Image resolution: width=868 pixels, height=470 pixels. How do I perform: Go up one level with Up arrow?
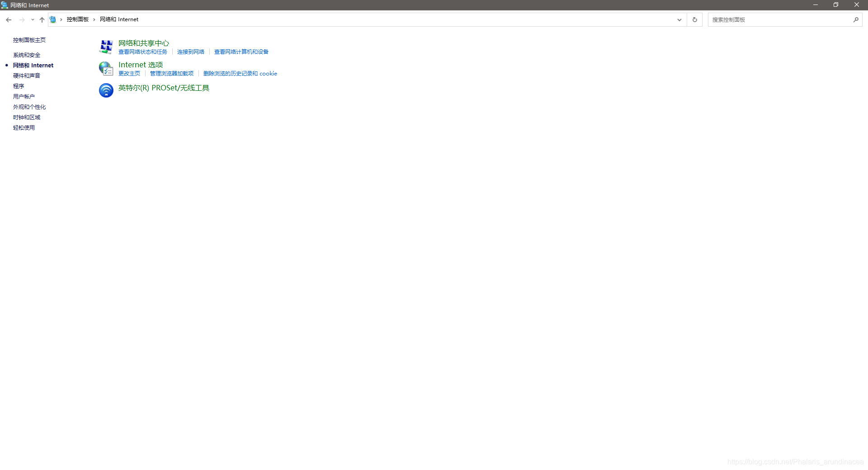pyautogui.click(x=42, y=19)
